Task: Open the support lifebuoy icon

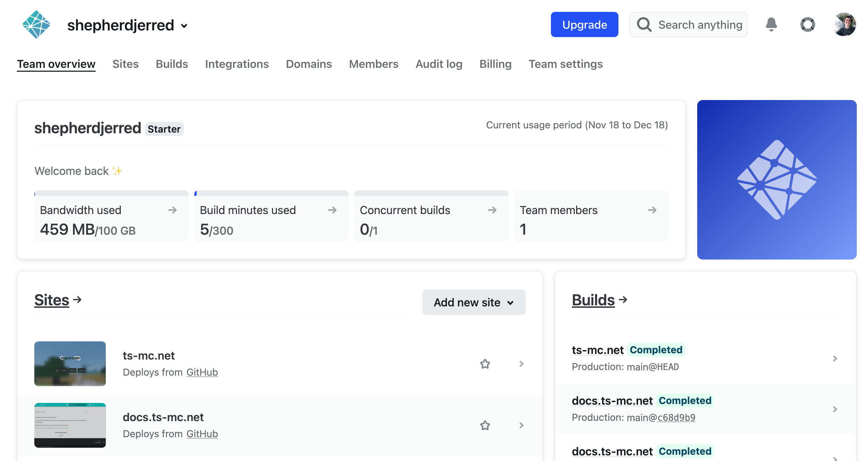Action: (807, 24)
